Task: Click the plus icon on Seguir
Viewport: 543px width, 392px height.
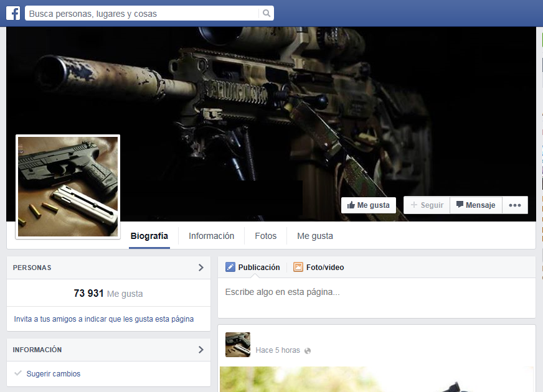Action: tap(414, 205)
